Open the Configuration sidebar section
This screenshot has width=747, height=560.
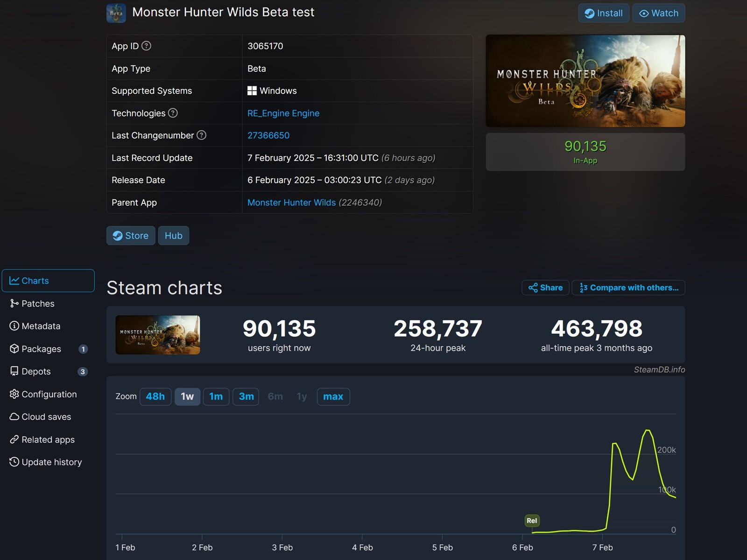pos(48,394)
